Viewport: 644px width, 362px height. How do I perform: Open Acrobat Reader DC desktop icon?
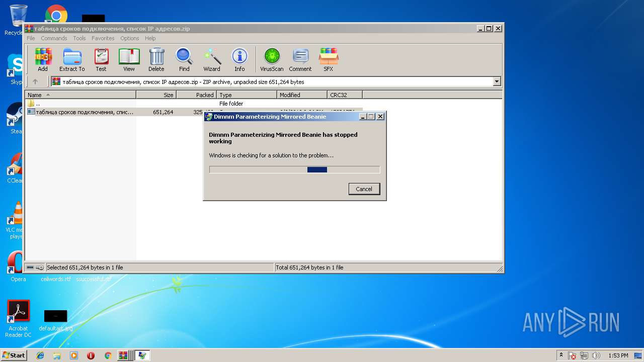click(19, 319)
